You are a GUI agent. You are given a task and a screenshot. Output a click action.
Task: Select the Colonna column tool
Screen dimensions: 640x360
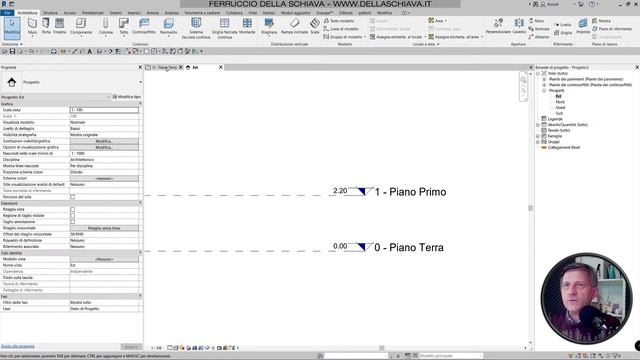[x=106, y=27]
